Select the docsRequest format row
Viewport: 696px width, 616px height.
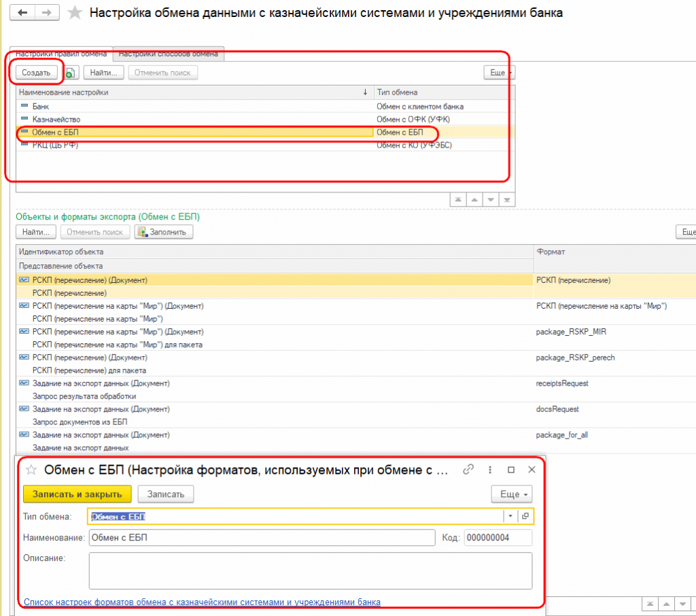(x=356, y=415)
